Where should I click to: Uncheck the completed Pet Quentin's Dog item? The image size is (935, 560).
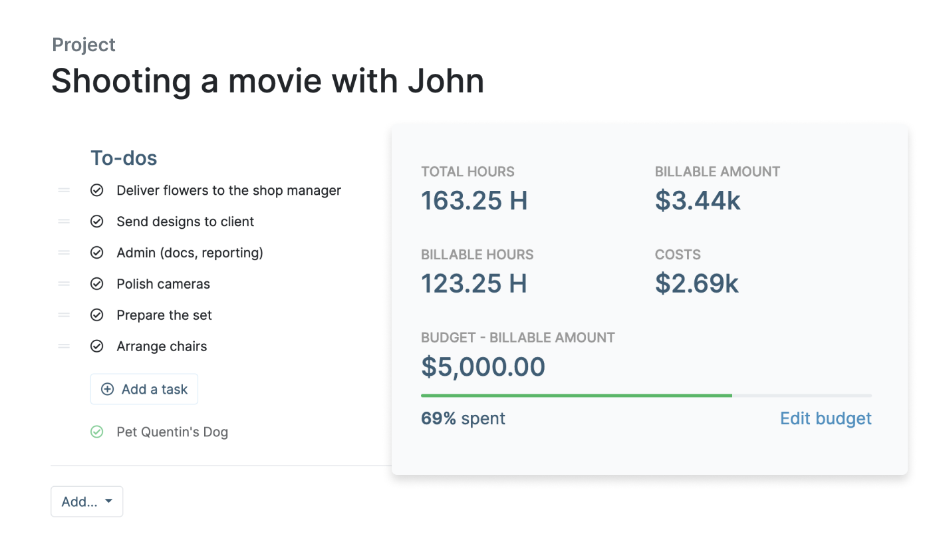(97, 432)
